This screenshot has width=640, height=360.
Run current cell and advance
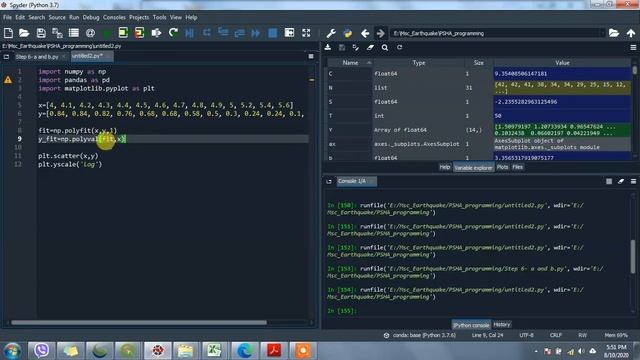point(140,33)
